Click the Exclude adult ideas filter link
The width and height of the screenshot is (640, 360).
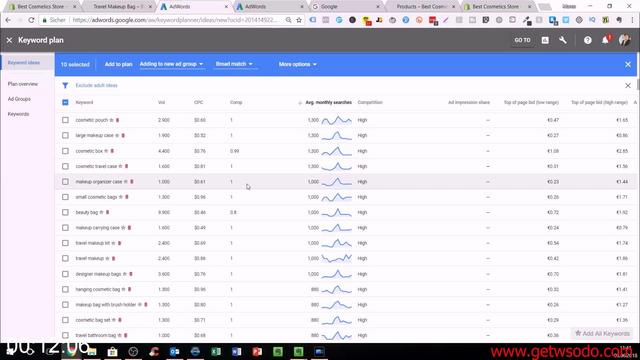tap(96, 85)
